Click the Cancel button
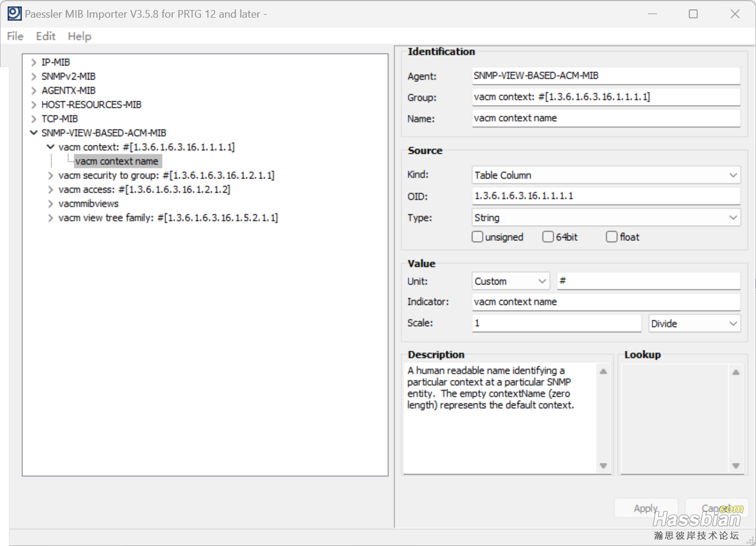 [717, 508]
